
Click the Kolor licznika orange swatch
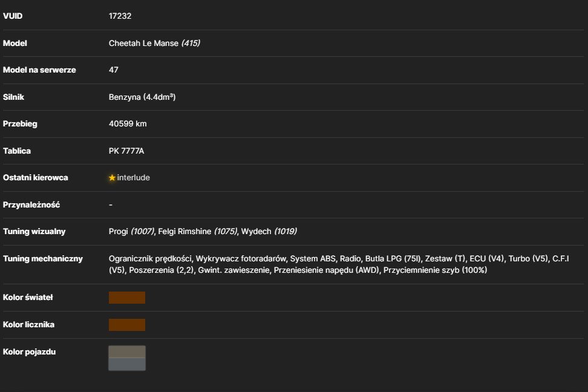point(127,325)
